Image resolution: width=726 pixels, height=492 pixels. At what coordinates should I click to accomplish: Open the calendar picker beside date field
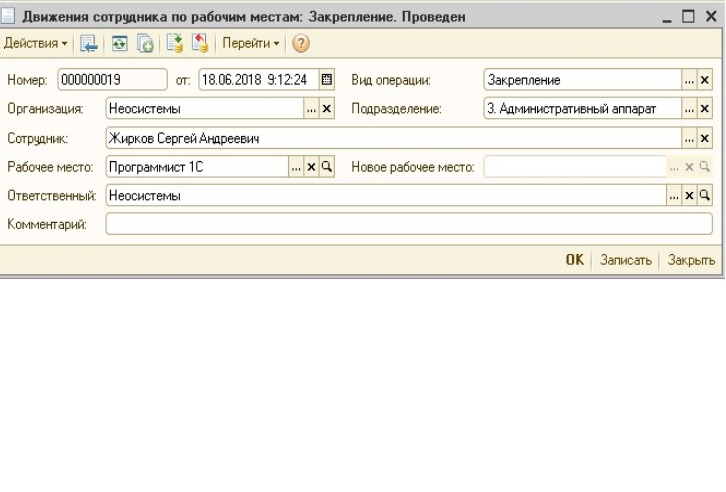(x=326, y=80)
